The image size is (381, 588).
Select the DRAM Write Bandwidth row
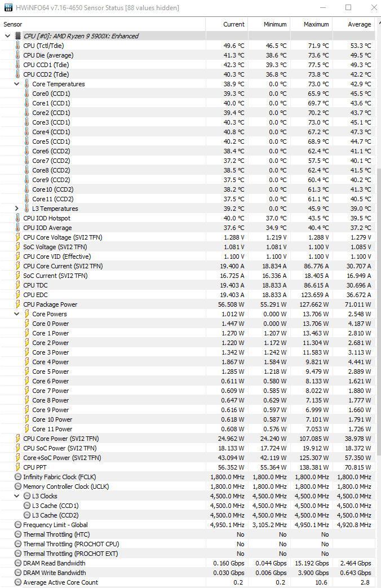(x=188, y=573)
